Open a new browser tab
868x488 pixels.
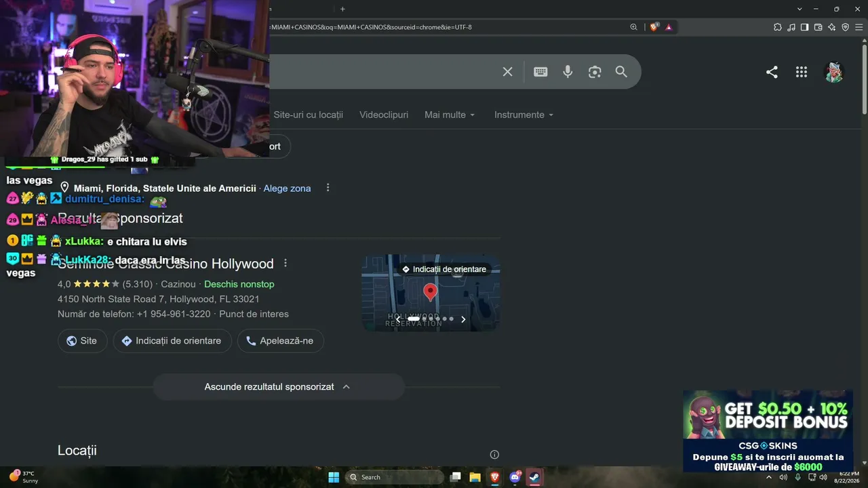coord(342,9)
